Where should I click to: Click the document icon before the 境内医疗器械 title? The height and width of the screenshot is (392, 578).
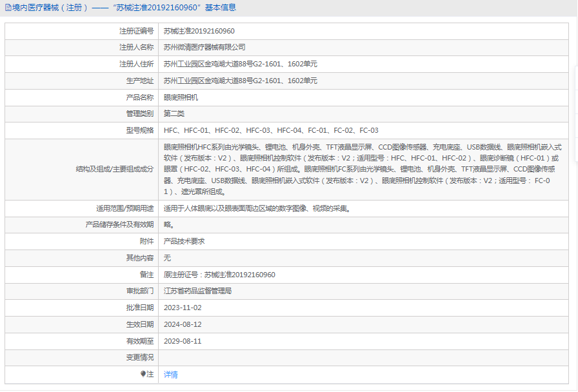point(8,8)
